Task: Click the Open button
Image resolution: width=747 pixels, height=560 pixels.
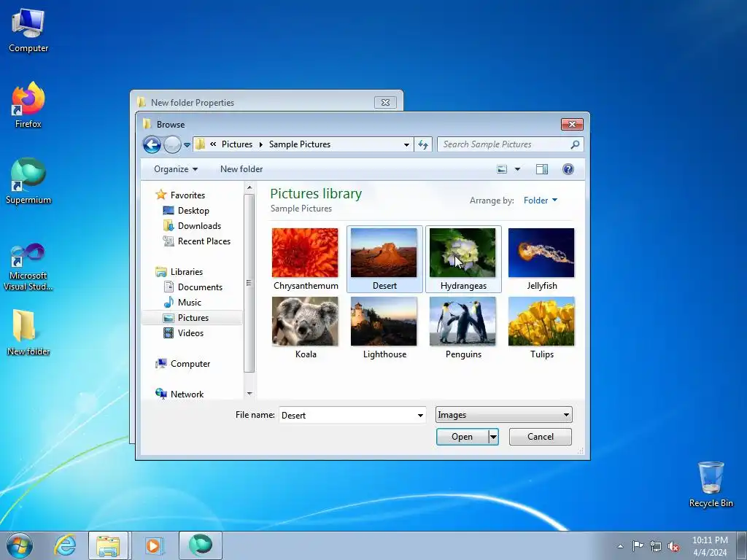Action: [462, 437]
